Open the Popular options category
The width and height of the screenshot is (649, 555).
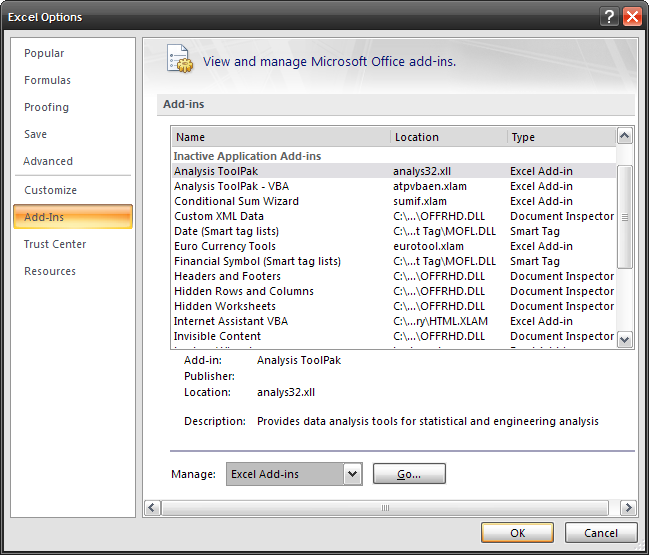44,53
